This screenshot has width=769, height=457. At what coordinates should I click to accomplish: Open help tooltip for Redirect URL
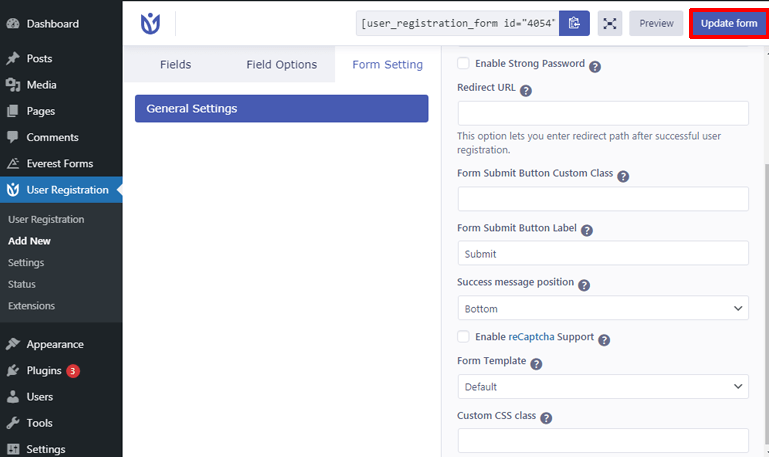point(525,91)
